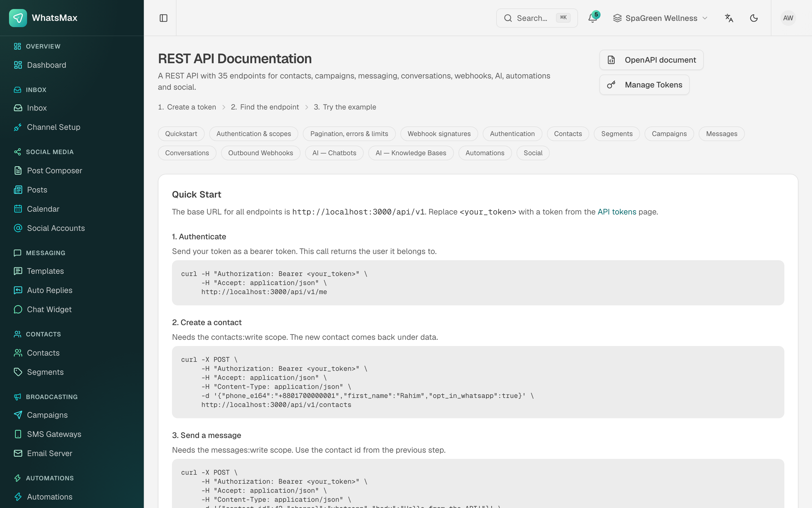Click the Campaigns send icon in sidebar
Image resolution: width=812 pixels, height=508 pixels.
18,415
